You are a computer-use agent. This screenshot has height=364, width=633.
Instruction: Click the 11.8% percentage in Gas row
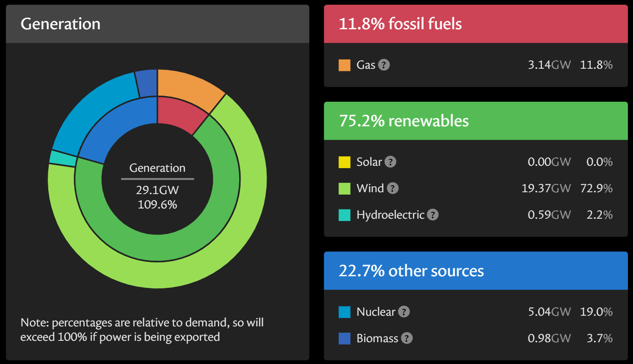[596, 65]
